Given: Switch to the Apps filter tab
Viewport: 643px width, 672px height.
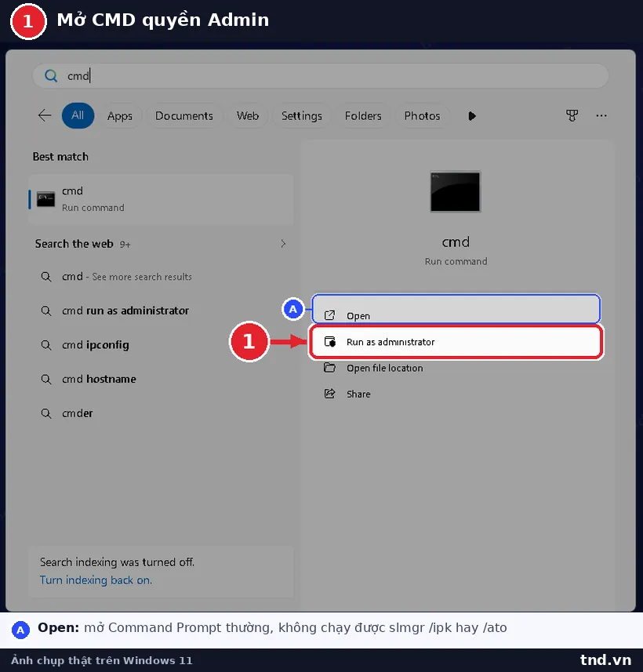Looking at the screenshot, I should click(x=120, y=116).
